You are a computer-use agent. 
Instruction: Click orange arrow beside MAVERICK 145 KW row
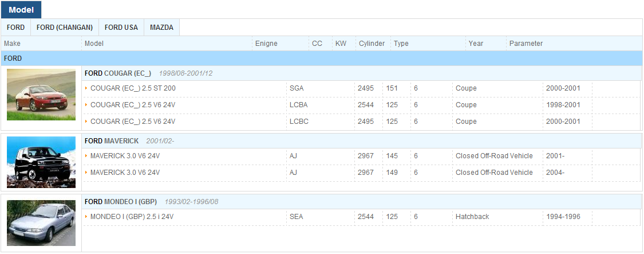click(x=86, y=156)
